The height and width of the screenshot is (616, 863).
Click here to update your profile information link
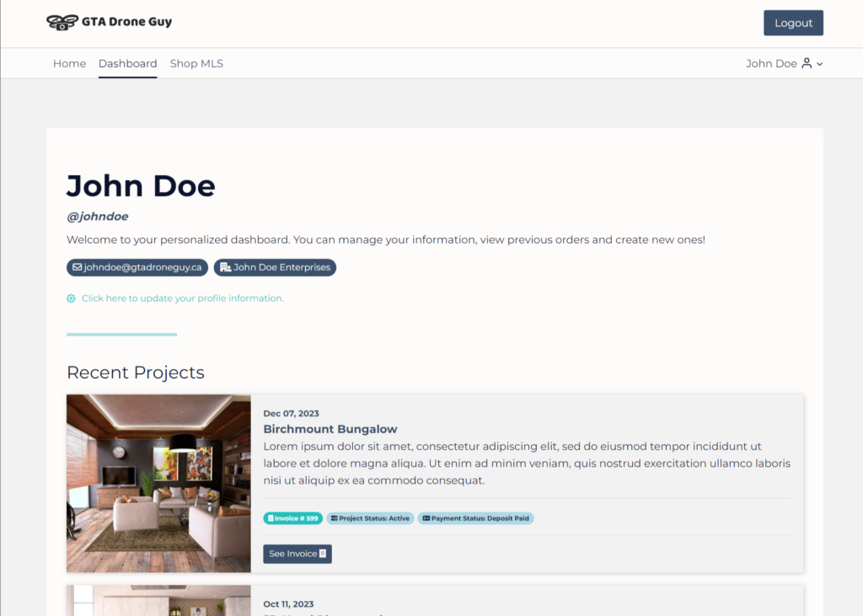183,298
